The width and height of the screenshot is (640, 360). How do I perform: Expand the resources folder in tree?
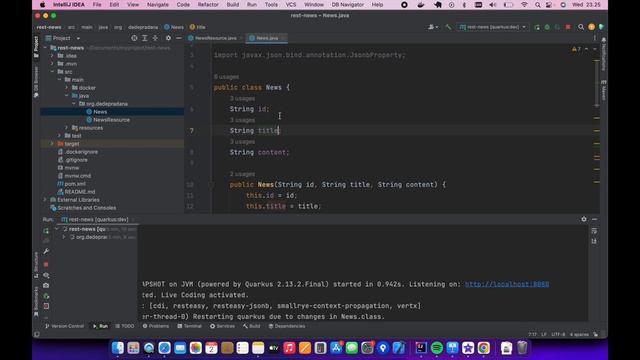click(67, 127)
